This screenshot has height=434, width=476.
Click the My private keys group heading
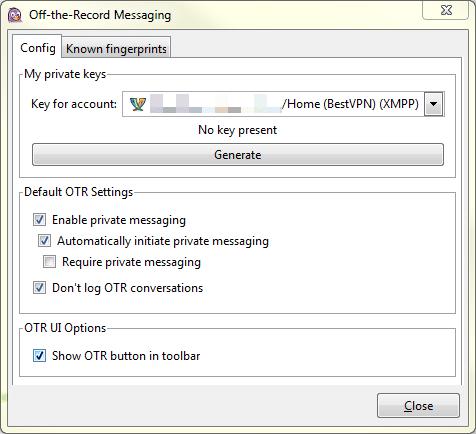point(65,74)
